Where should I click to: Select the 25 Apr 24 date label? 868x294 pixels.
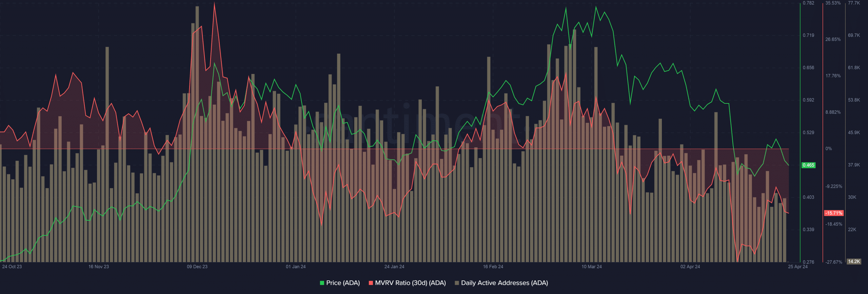pyautogui.click(x=798, y=267)
